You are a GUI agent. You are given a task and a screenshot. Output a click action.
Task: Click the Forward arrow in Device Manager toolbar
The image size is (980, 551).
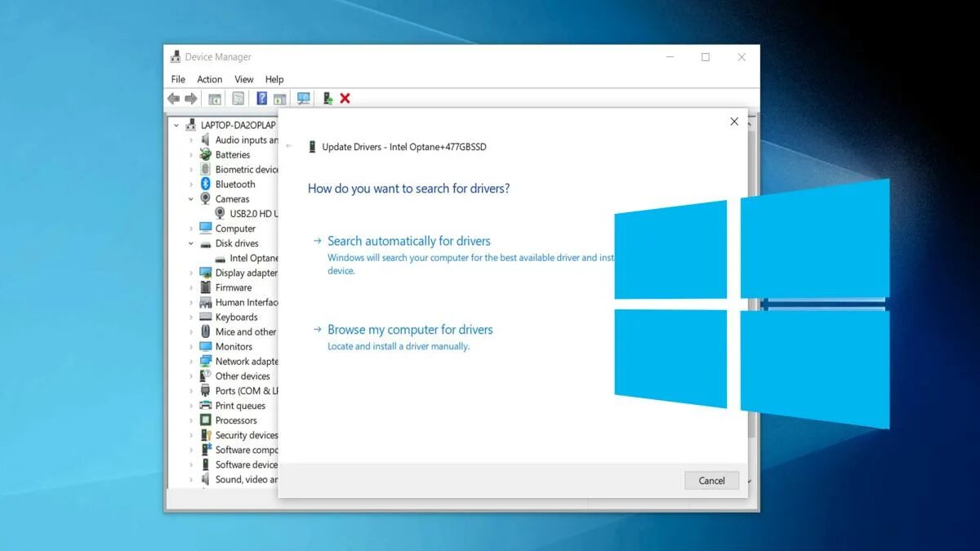pos(191,99)
